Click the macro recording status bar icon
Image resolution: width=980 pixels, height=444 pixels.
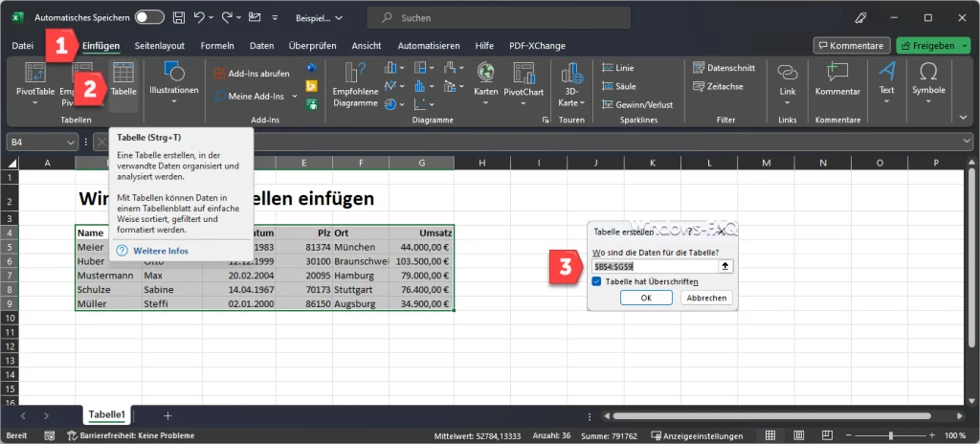tap(50, 435)
